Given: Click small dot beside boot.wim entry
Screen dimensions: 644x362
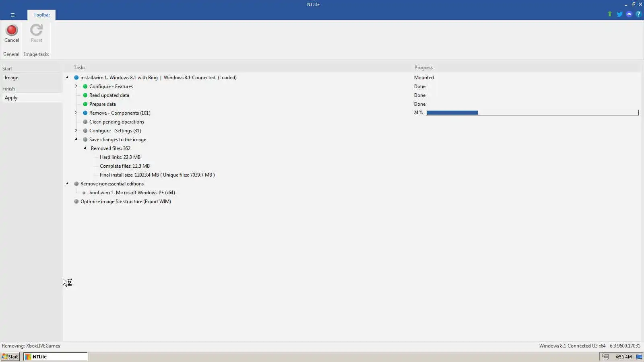Looking at the screenshot, I should (x=84, y=193).
